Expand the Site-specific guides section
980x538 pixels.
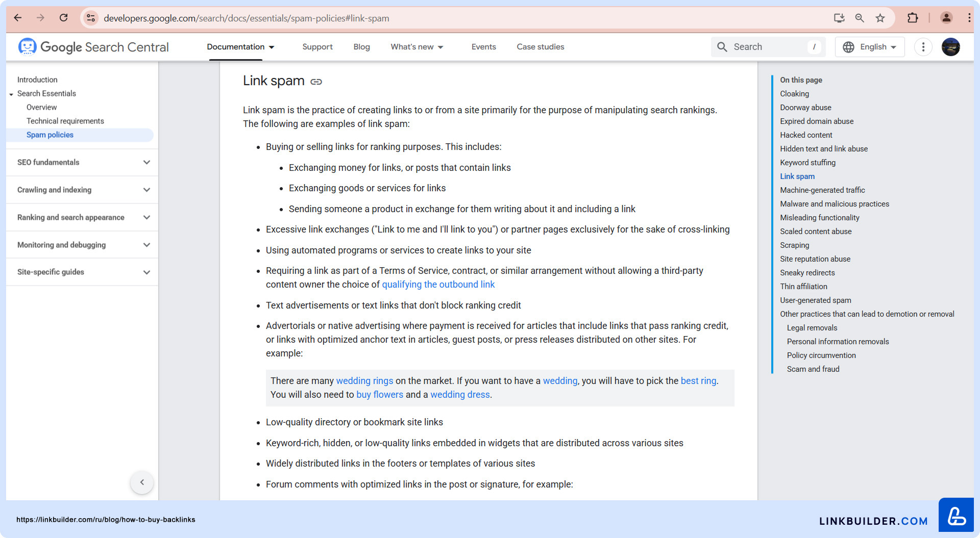pos(82,272)
